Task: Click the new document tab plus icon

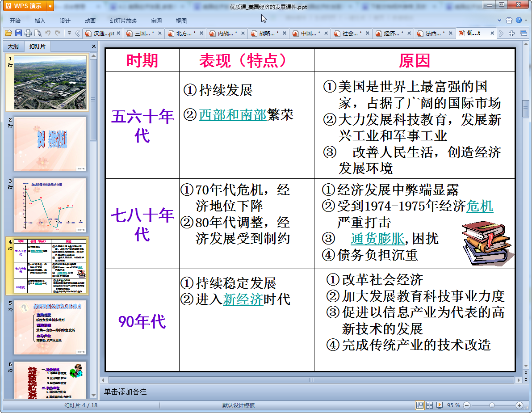Action: (511, 33)
